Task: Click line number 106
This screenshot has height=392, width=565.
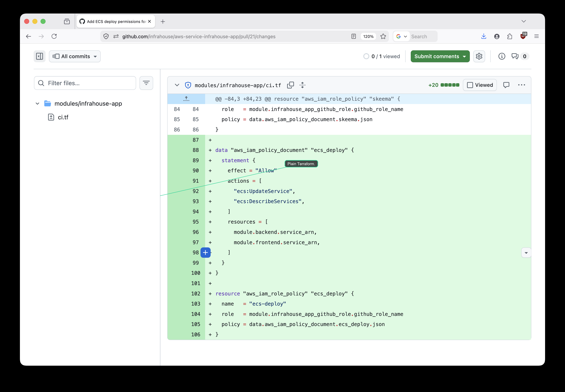Action: pos(196,335)
